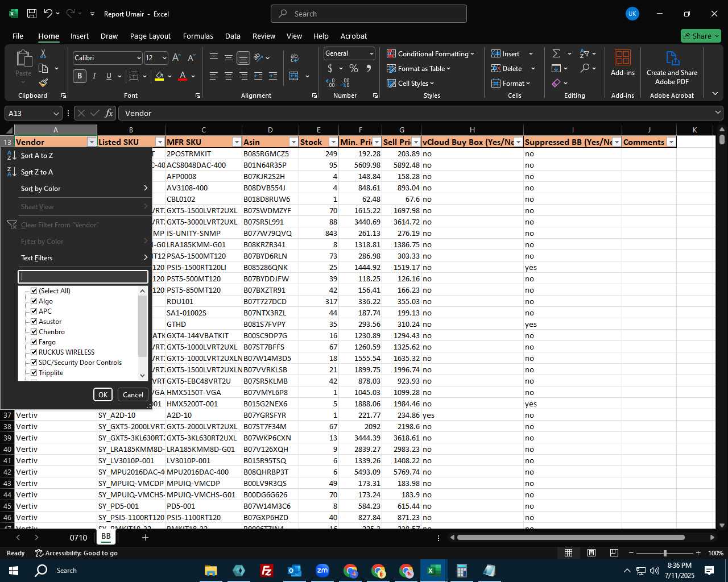Cancel the filter menu
This screenshot has height=582, width=728.
(133, 394)
